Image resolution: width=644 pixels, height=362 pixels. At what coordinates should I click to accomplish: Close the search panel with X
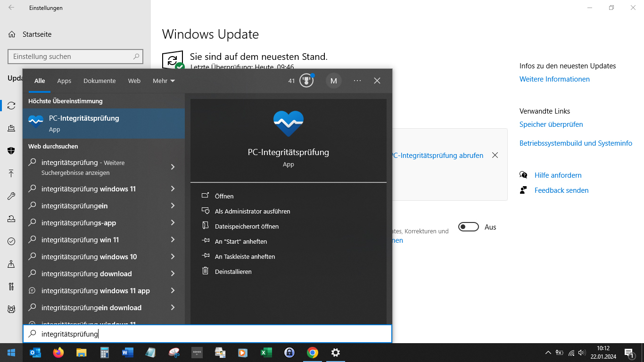coord(377,81)
